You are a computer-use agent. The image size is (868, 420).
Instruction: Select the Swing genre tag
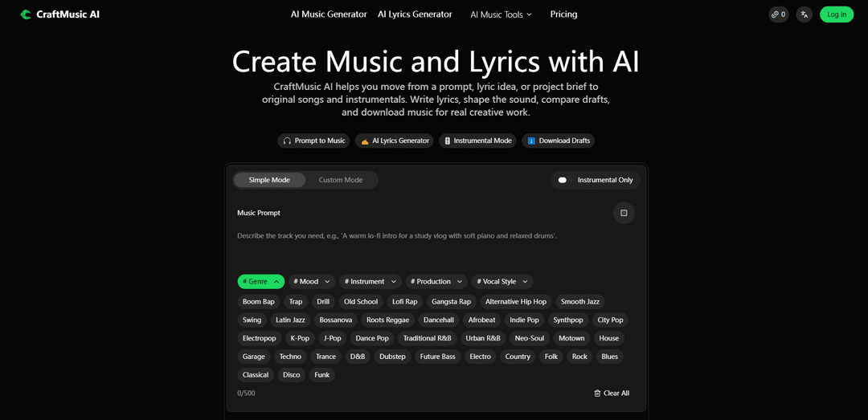coord(252,320)
